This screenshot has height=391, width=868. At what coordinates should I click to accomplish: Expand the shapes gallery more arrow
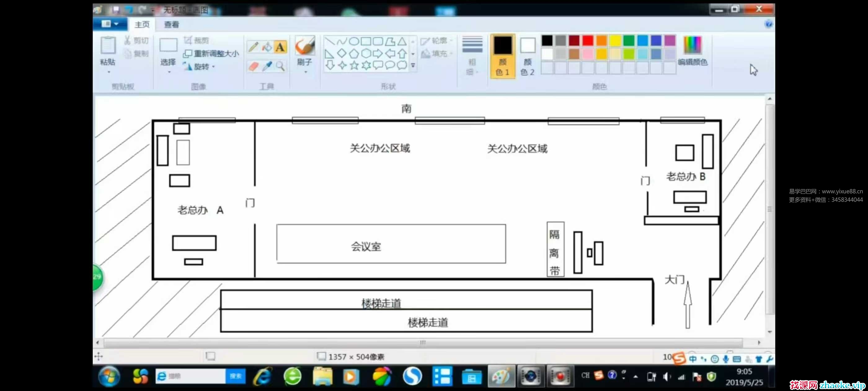(x=413, y=65)
